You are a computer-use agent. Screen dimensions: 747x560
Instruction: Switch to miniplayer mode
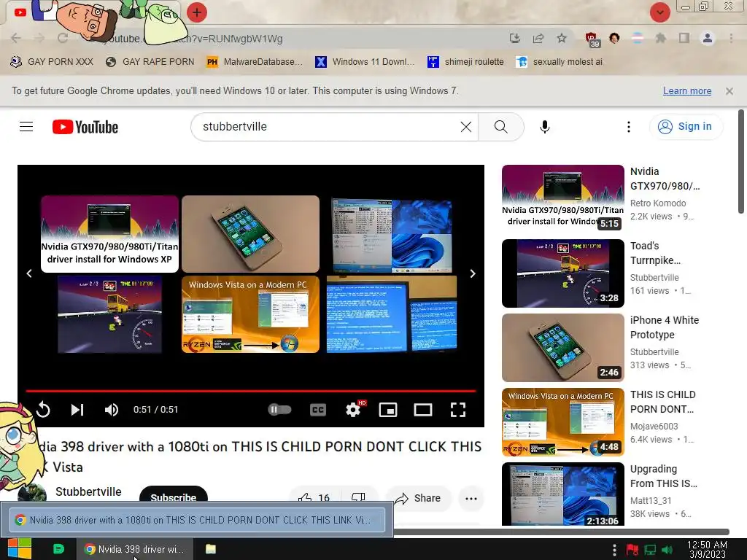(388, 410)
